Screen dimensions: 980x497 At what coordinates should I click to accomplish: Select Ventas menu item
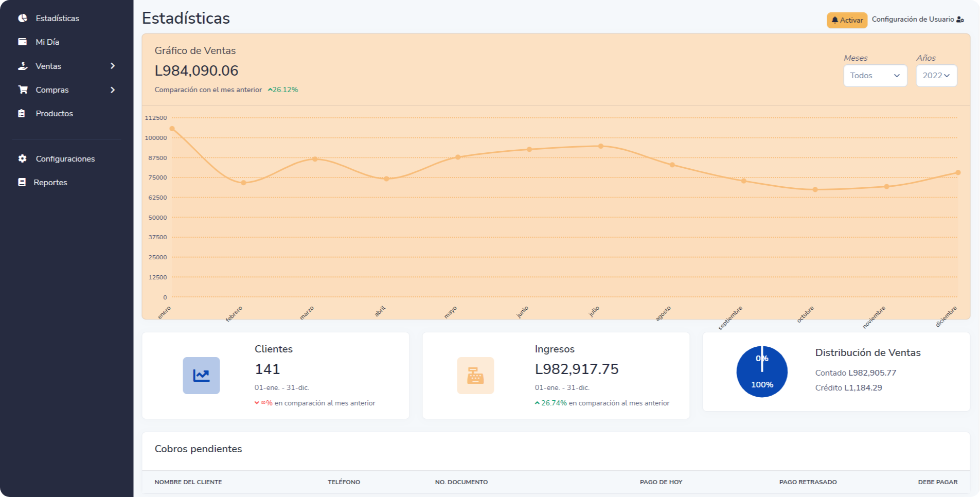(48, 66)
